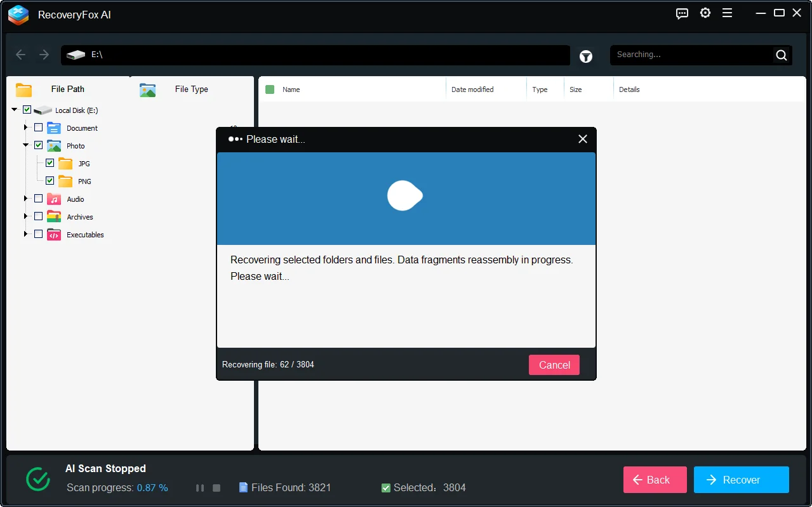
Task: Select the File Path tab
Action: click(x=67, y=89)
